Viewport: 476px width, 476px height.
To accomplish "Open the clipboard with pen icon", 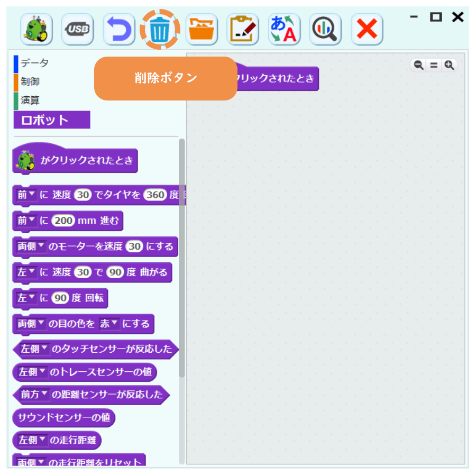I will pyautogui.click(x=243, y=30).
